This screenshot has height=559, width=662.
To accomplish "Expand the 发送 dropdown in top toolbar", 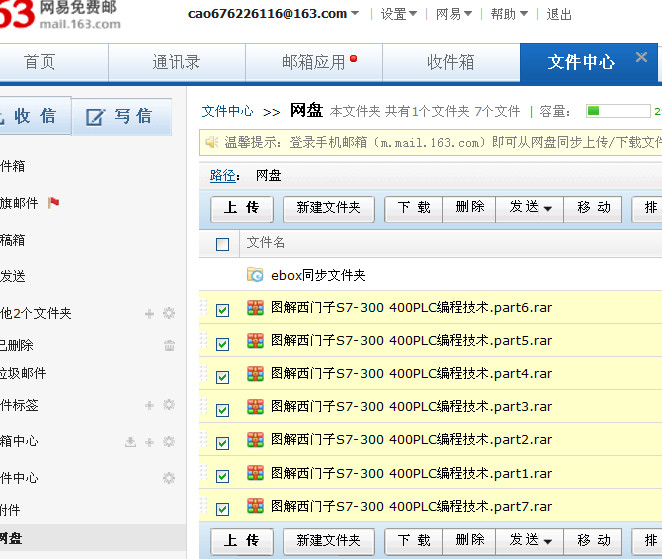I will pos(530,208).
